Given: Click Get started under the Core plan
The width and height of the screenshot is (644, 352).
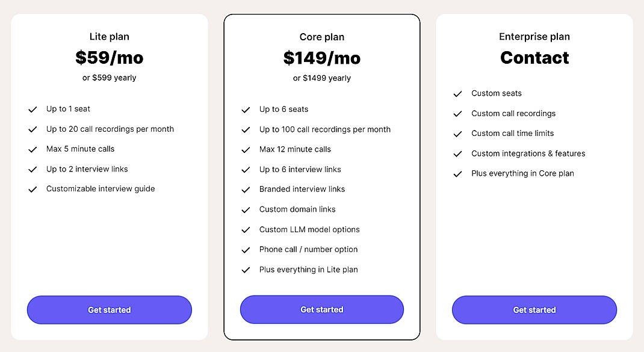Looking at the screenshot, I should (x=321, y=309).
